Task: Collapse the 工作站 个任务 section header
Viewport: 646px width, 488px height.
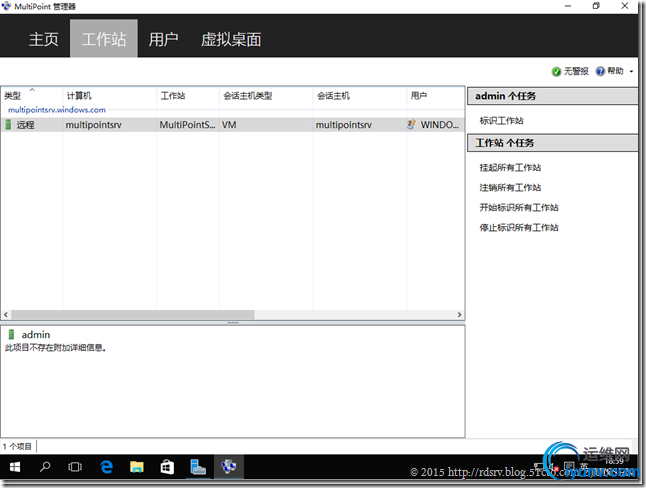Action: click(x=552, y=143)
